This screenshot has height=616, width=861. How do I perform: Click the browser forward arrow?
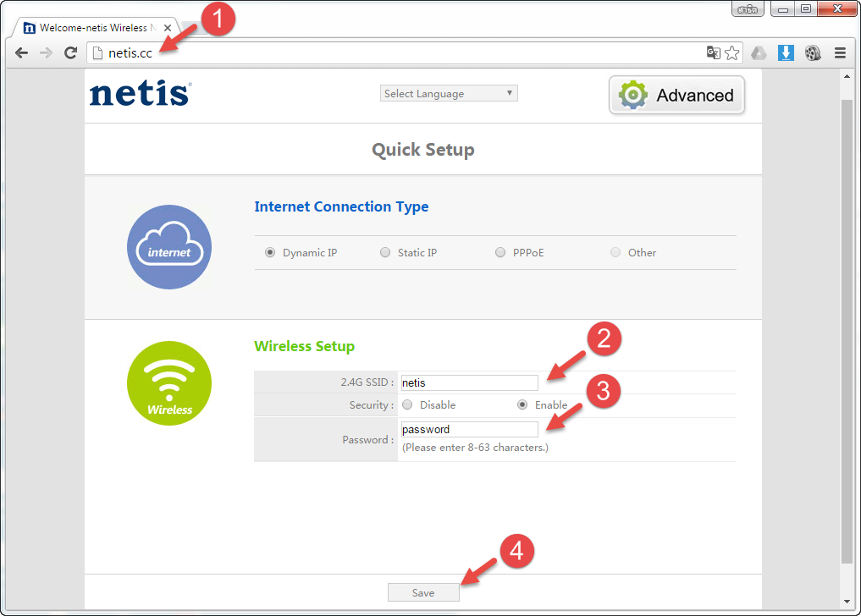click(46, 52)
